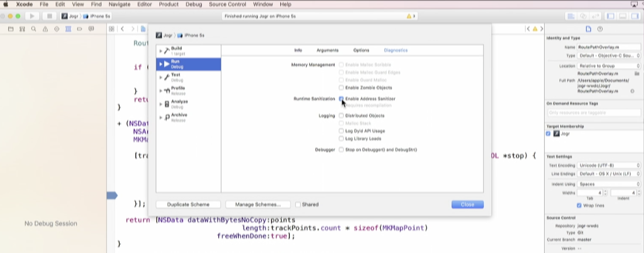Screen dimensions: 644x253
Task: Toggle the navigator panel visibility
Action: [610, 16]
